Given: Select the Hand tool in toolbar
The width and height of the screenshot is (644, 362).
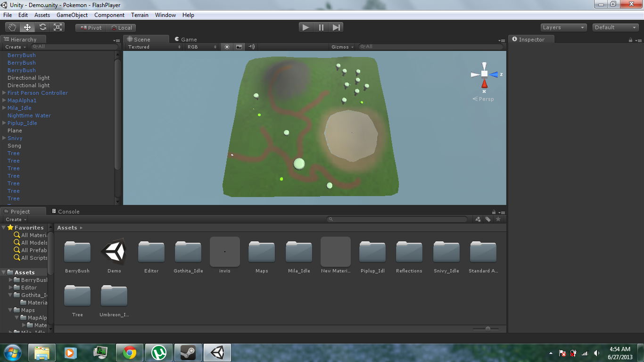Looking at the screenshot, I should pos(12,27).
